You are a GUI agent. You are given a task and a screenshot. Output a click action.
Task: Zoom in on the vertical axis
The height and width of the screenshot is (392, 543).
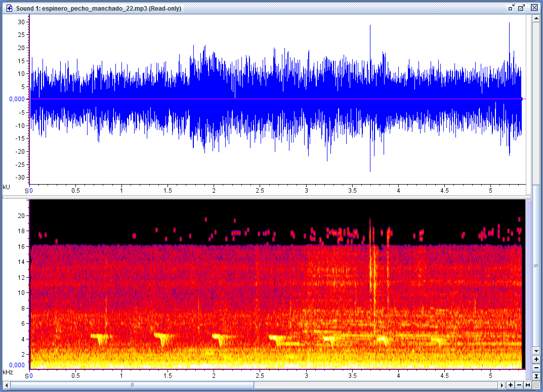click(x=536, y=359)
